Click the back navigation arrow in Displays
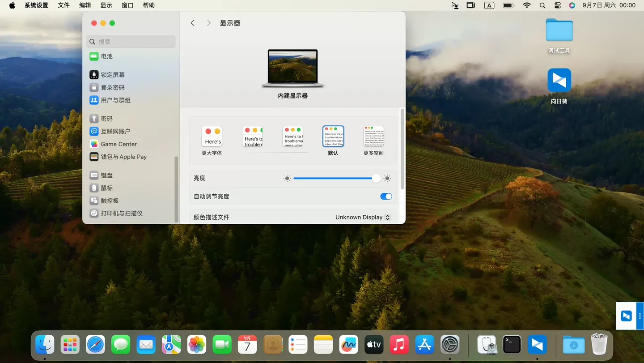644x363 pixels. (x=192, y=22)
